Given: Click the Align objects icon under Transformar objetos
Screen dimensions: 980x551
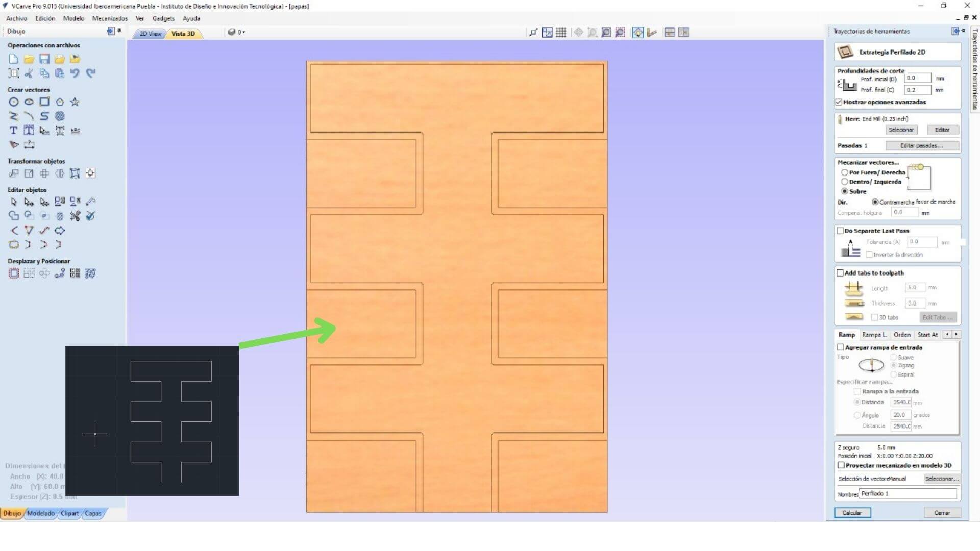Looking at the screenshot, I should (x=90, y=173).
